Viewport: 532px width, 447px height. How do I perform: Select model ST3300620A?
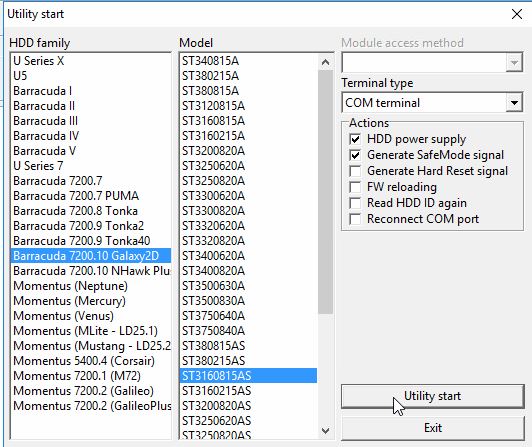click(x=249, y=196)
